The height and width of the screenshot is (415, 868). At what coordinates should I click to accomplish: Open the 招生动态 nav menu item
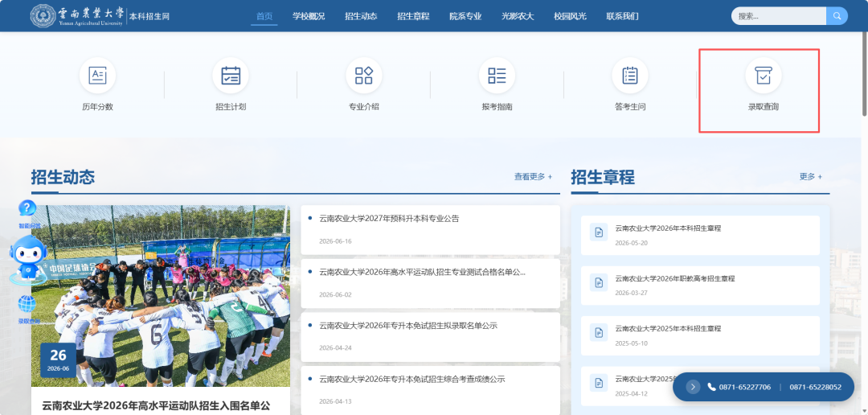(x=361, y=16)
